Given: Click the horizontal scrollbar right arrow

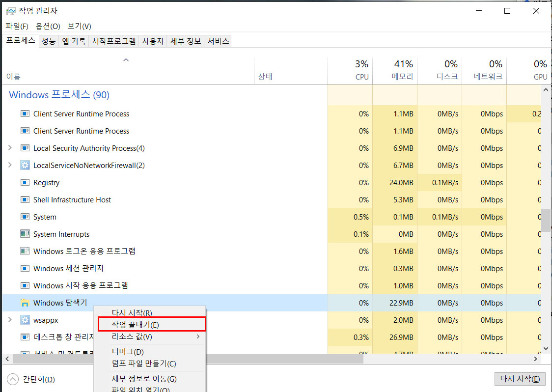Looking at the screenshot, I should 535,359.
